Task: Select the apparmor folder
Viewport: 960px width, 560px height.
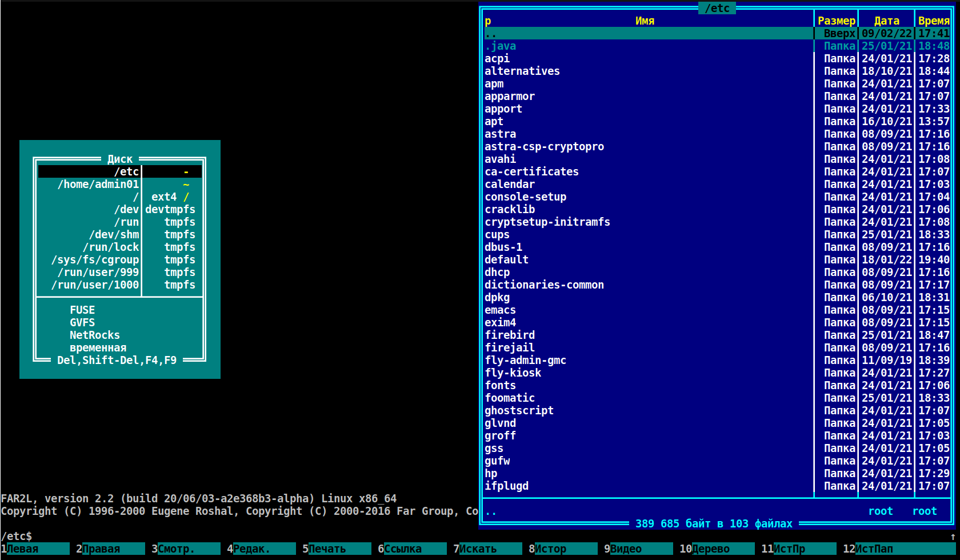Action: click(x=717, y=96)
